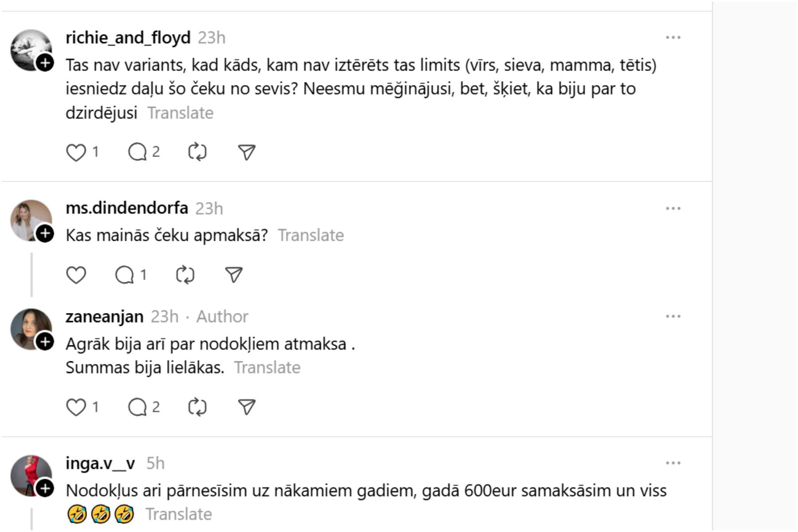Translate richie_and_floyd's comment
The height and width of the screenshot is (532, 798).
pos(180,113)
